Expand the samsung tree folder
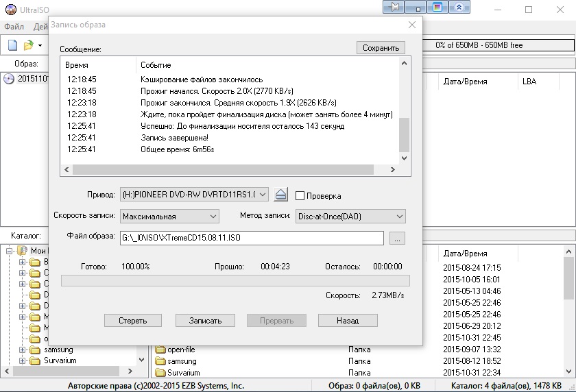Viewport: 576px width, 392px height. 22,350
